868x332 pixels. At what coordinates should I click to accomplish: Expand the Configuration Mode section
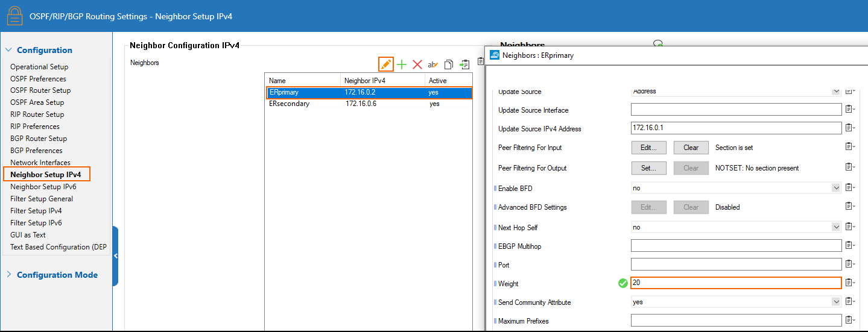pos(8,274)
